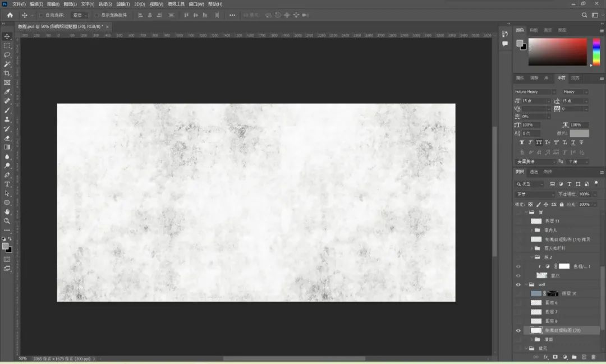Image resolution: width=606 pixels, height=364 pixels.
Task: Create a new layer icon
Action: click(584, 357)
